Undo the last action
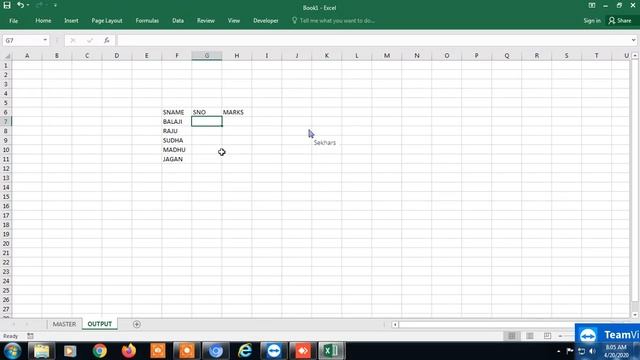The width and height of the screenshot is (640, 360). (x=20, y=5)
